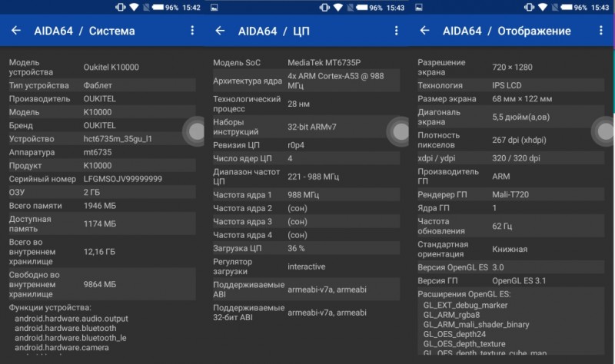615x364 pixels.
Task: Select Частота ядра 2 row
Action: pos(306,208)
